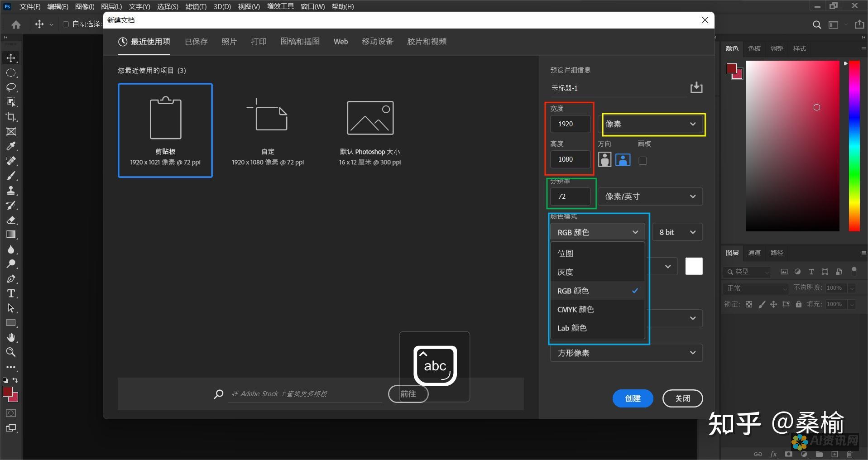Select the Healing Brush tool
This screenshot has width=868, height=460.
[x=11, y=161]
